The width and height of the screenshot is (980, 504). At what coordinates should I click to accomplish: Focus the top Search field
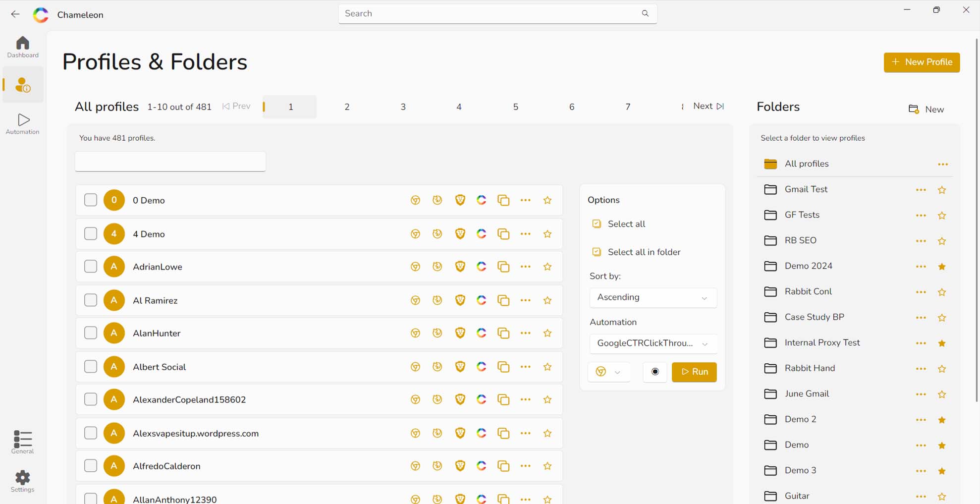point(497,14)
